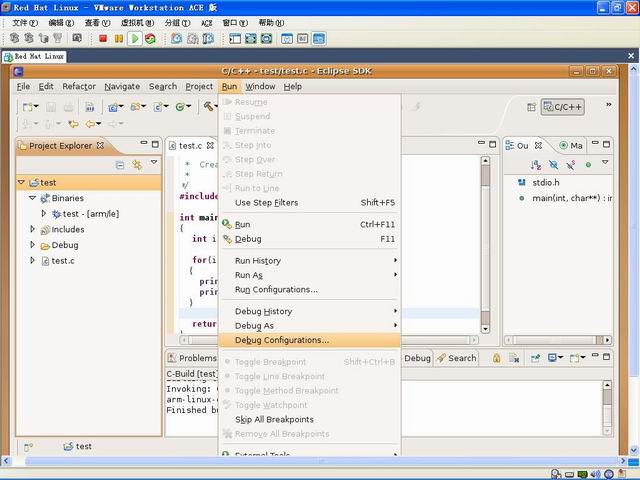Viewport: 640px width, 480px height.
Task: Maximize the Project Explorer view
Action: (155, 144)
